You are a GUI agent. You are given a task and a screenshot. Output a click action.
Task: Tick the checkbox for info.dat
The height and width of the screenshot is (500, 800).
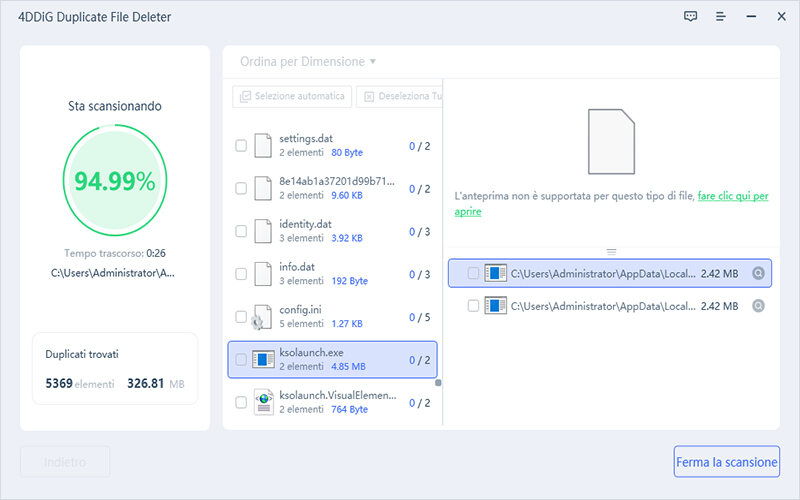click(241, 274)
